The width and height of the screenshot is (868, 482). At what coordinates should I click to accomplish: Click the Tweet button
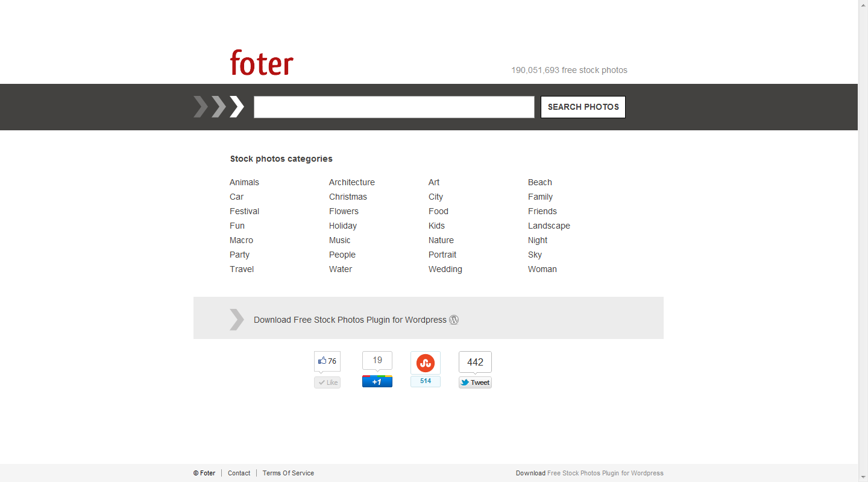pyautogui.click(x=475, y=382)
